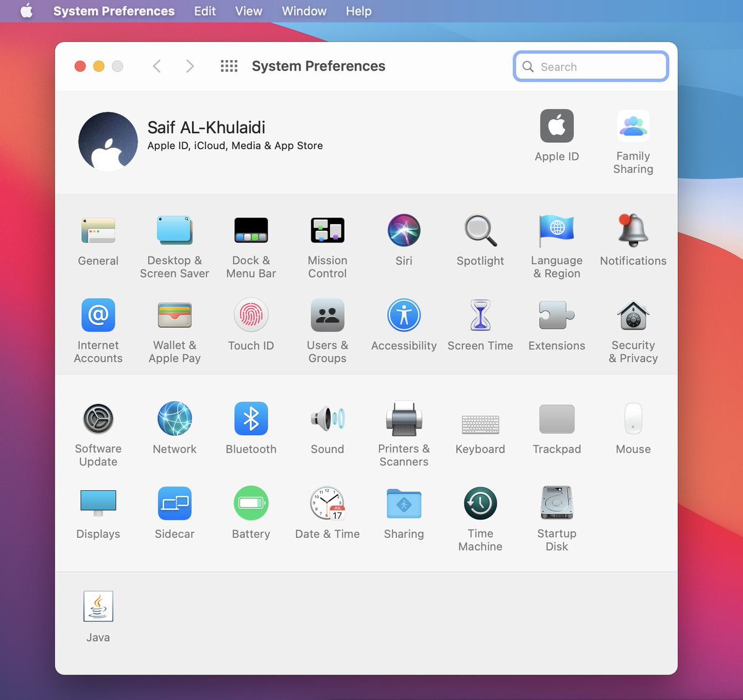Open Apple ID settings icon
The height and width of the screenshot is (700, 743).
pyautogui.click(x=557, y=126)
